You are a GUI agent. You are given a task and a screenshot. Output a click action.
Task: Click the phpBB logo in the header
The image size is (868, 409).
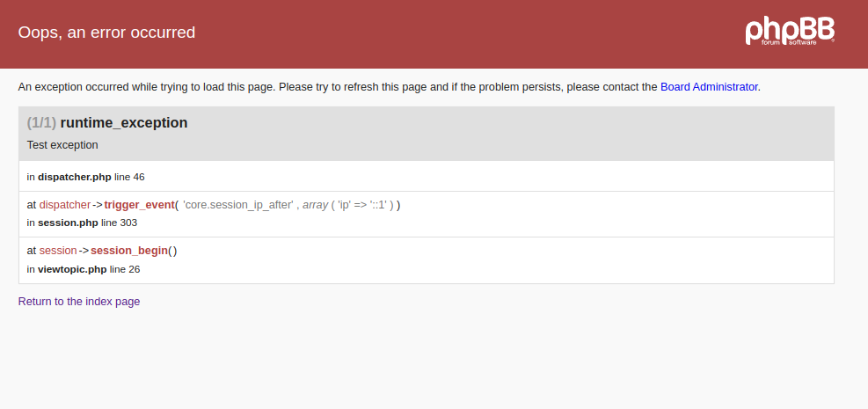click(790, 31)
